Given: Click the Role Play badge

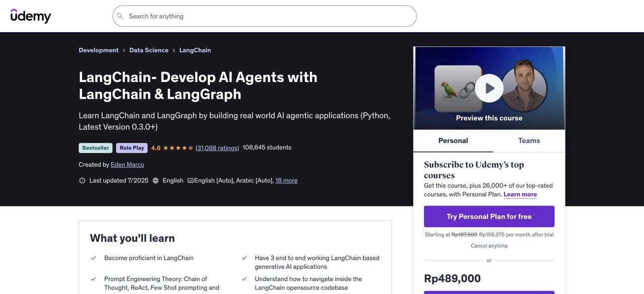Looking at the screenshot, I should 132,148.
